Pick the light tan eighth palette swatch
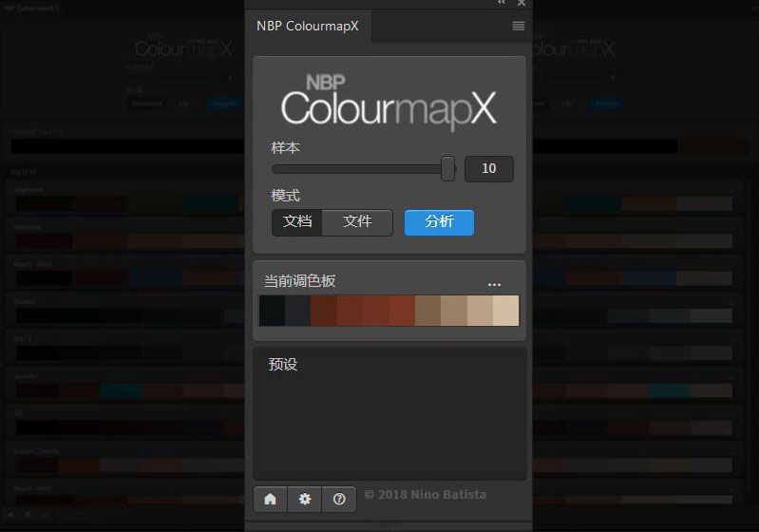 pos(454,311)
